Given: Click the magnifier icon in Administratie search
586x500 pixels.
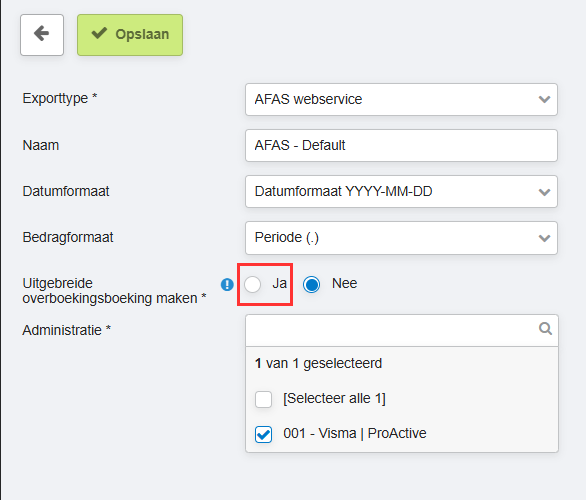Looking at the screenshot, I should (545, 329).
